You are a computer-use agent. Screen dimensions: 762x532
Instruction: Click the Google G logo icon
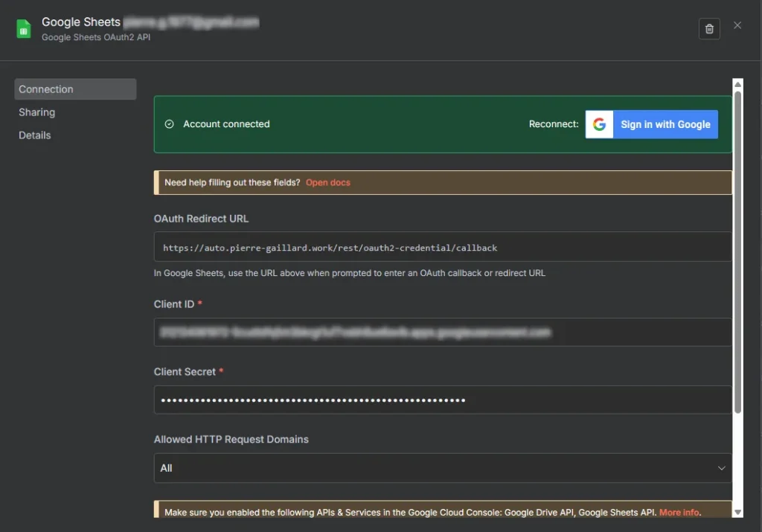coord(599,124)
